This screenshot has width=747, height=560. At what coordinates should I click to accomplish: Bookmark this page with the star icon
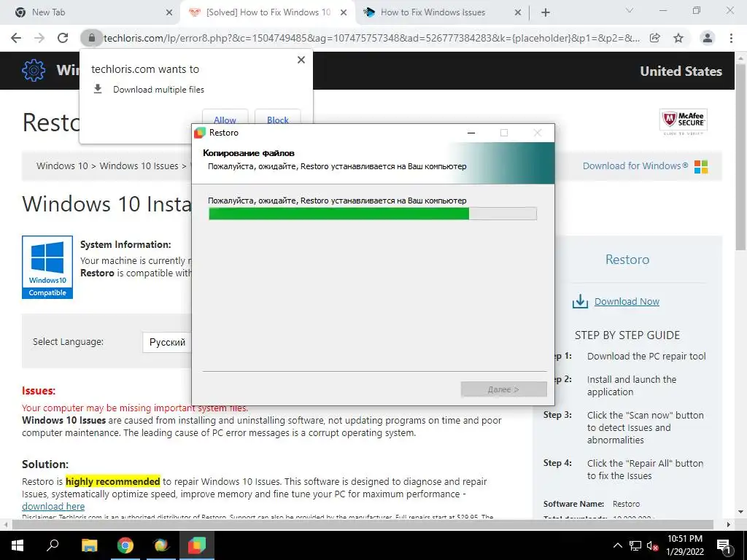(x=678, y=38)
